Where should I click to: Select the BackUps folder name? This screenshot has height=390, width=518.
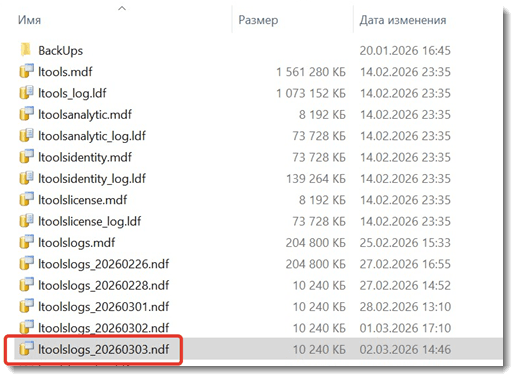[x=60, y=51]
